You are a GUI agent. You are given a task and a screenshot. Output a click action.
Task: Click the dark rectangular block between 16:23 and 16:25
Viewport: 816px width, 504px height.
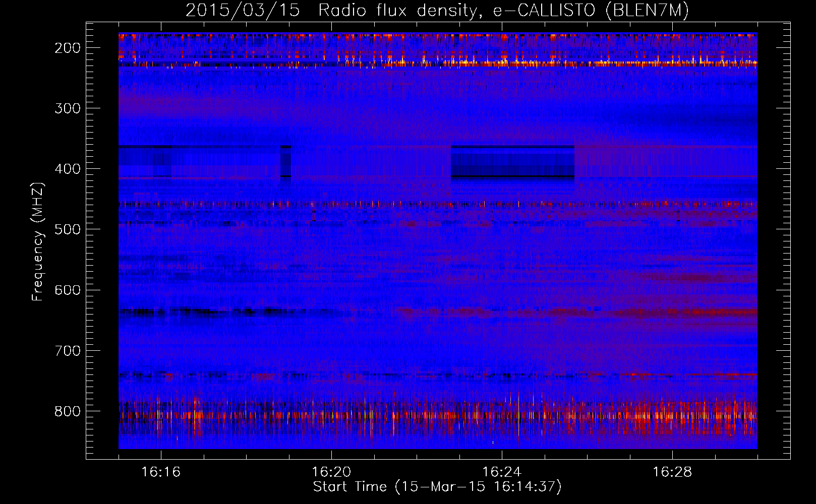(x=512, y=162)
